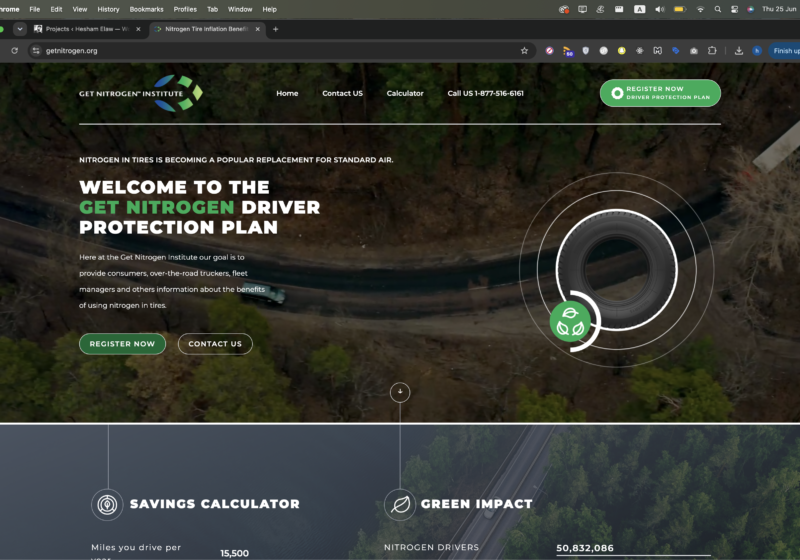Click Register Now Driver Protection Plan header button
Screen dimensions: 800x560
pyautogui.click(x=660, y=93)
